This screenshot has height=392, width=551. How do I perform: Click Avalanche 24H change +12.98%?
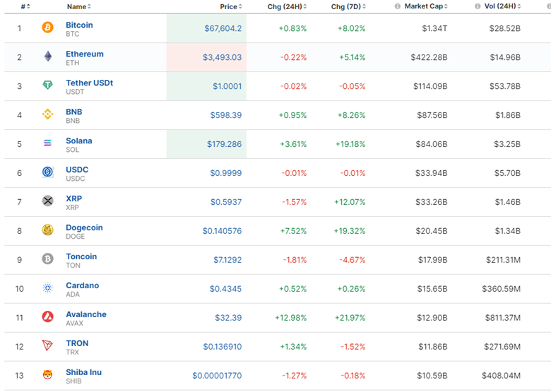point(290,318)
